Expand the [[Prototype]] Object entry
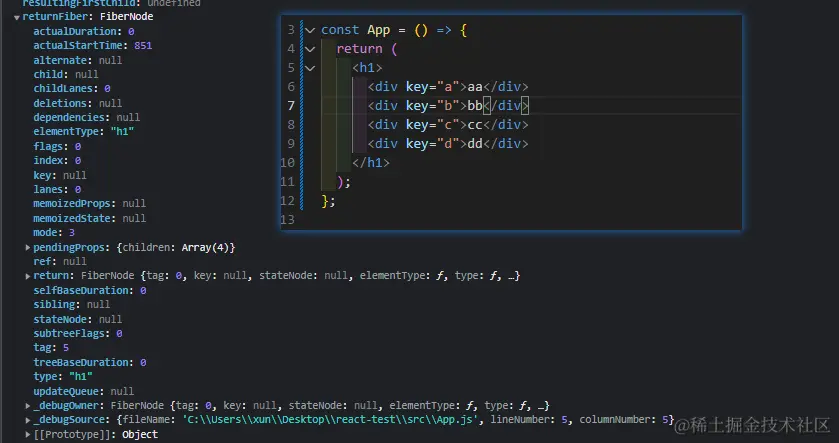839x443 pixels. pyautogui.click(x=28, y=434)
